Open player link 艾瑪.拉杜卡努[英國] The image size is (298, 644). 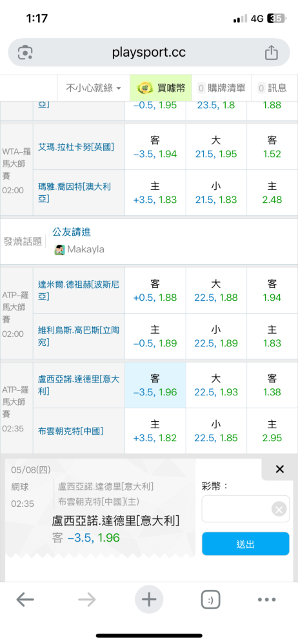coord(76,147)
